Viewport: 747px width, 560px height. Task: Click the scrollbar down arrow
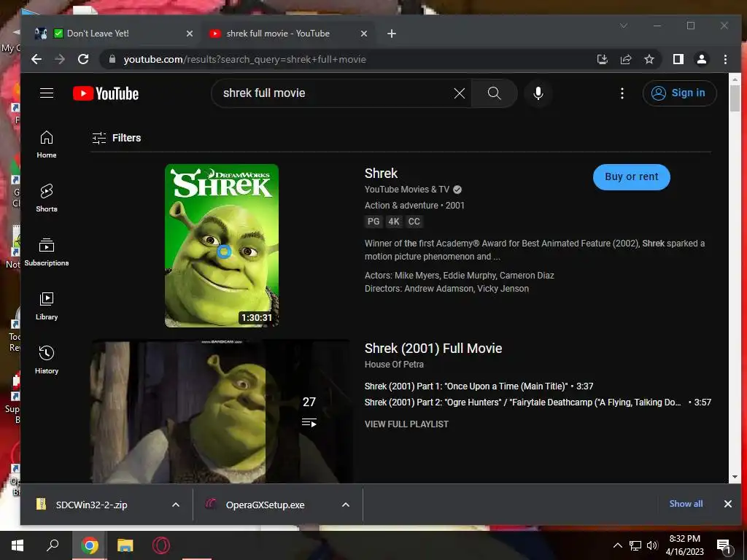tap(735, 477)
